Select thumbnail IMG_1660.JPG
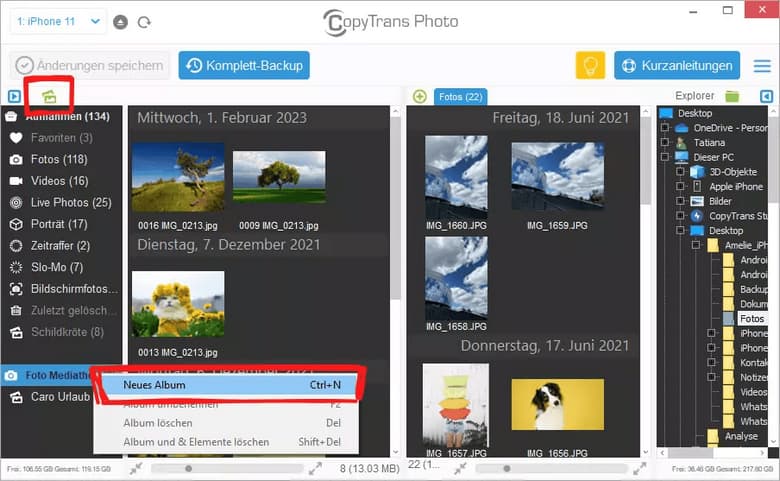 point(456,178)
